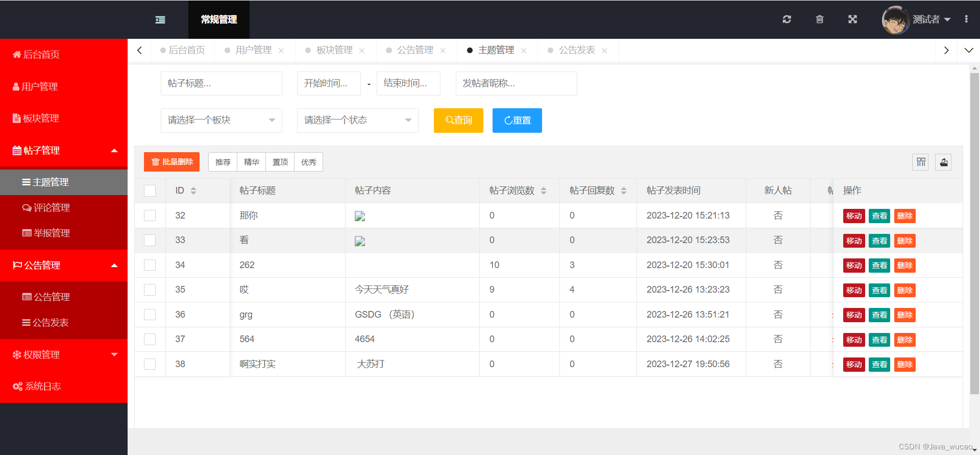Check the box for row ID 38
The height and width of the screenshot is (455, 980).
(x=150, y=364)
